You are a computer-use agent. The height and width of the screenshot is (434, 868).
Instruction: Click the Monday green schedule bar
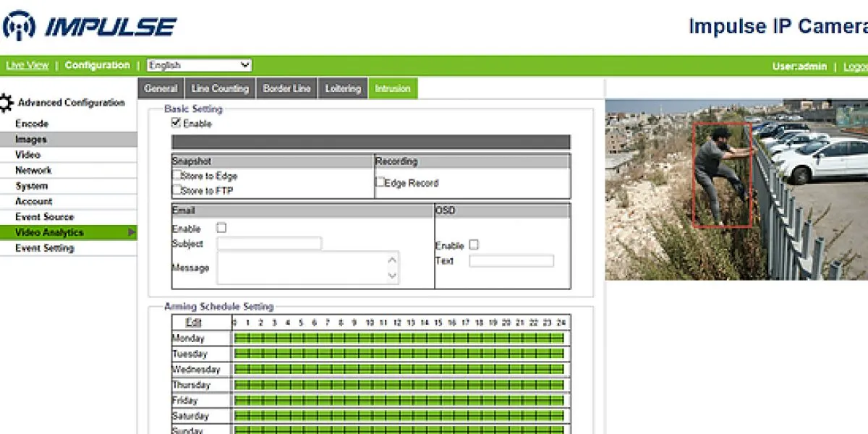399,338
